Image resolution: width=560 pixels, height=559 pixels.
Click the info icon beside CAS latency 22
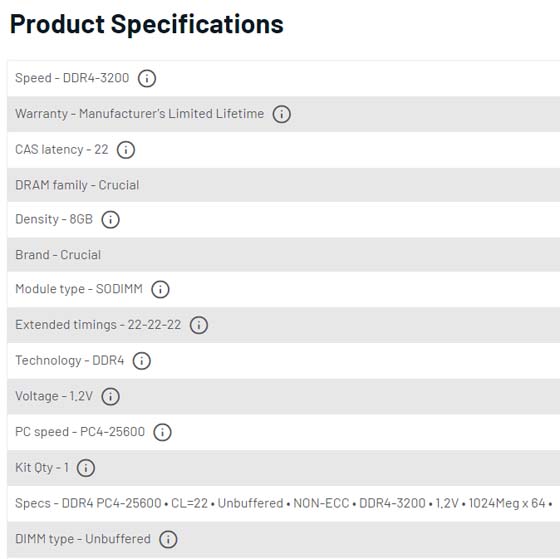(x=126, y=150)
